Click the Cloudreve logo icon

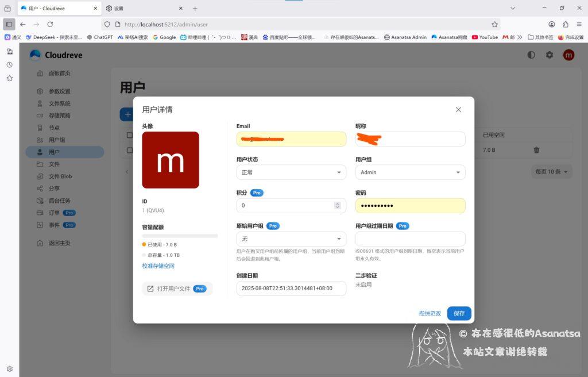click(x=35, y=55)
